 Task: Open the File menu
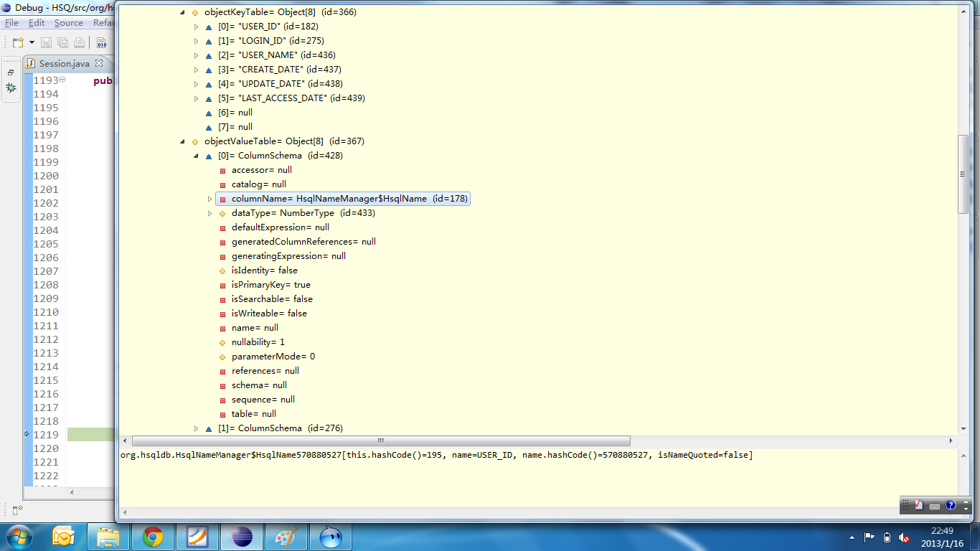(x=11, y=23)
